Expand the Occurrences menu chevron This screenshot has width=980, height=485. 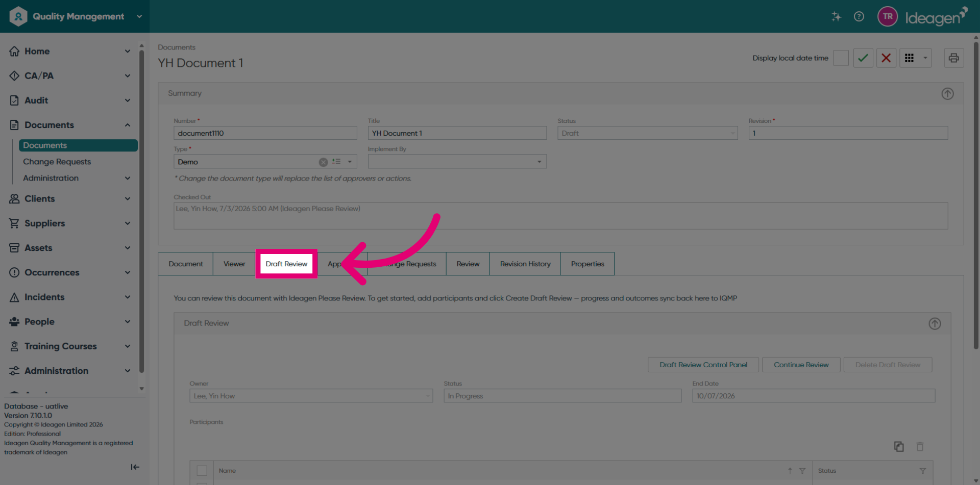(x=128, y=272)
